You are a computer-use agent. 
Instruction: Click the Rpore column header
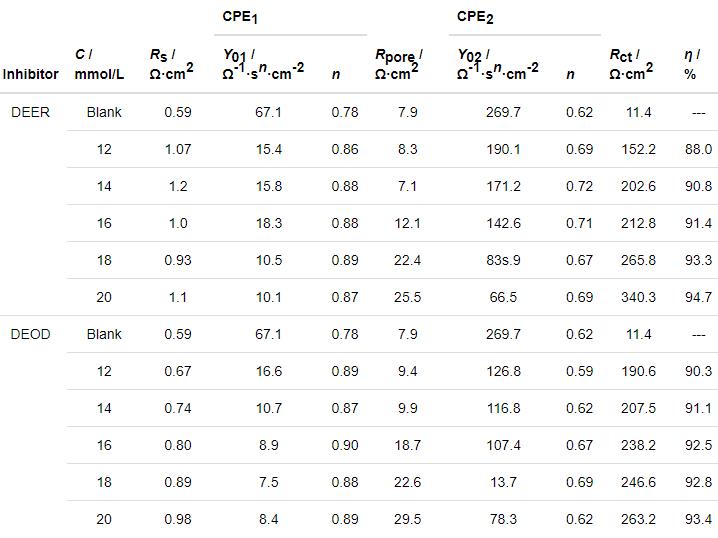(x=398, y=64)
